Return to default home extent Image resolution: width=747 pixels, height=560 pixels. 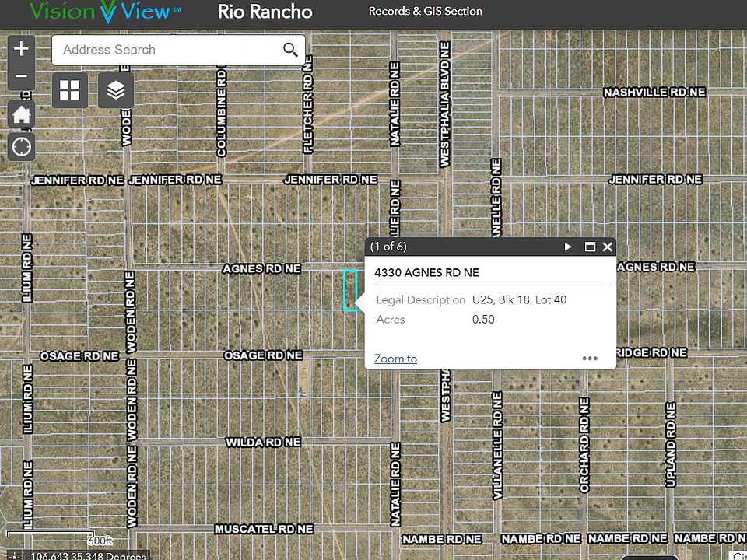[21, 115]
